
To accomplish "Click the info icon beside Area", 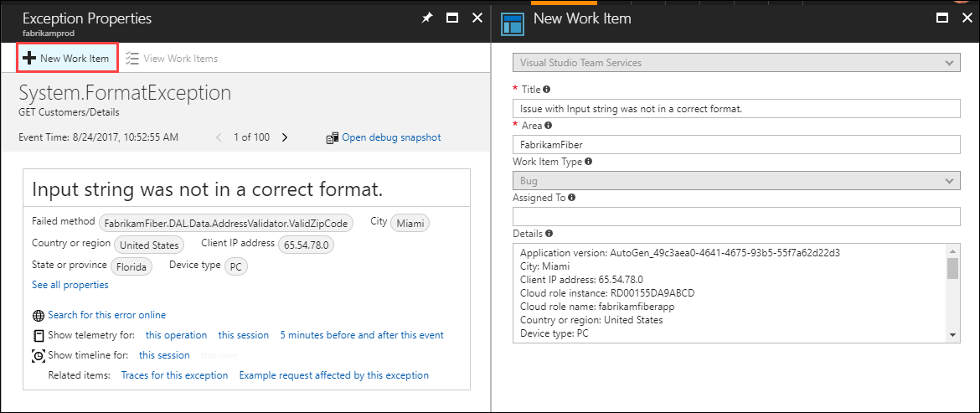I will point(549,125).
